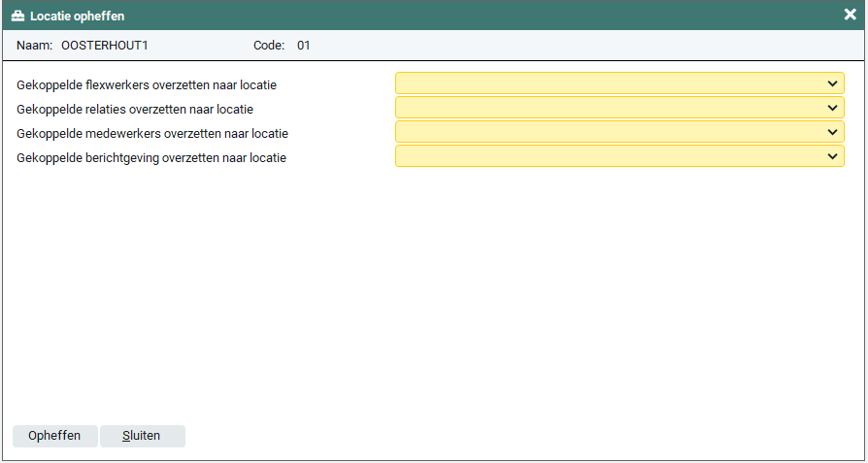Click the location name OOSTERHOUT1

[x=104, y=46]
